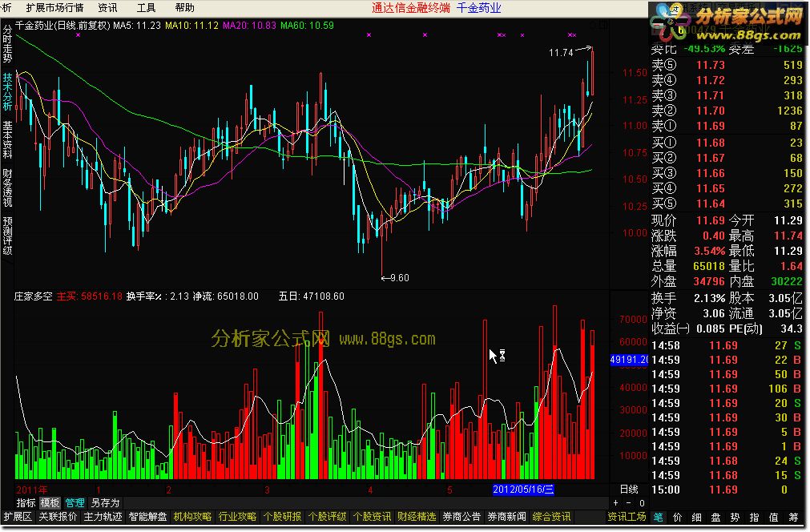Open the 预测评级 side tab
The width and height of the screenshot is (810, 532).
pyautogui.click(x=7, y=236)
